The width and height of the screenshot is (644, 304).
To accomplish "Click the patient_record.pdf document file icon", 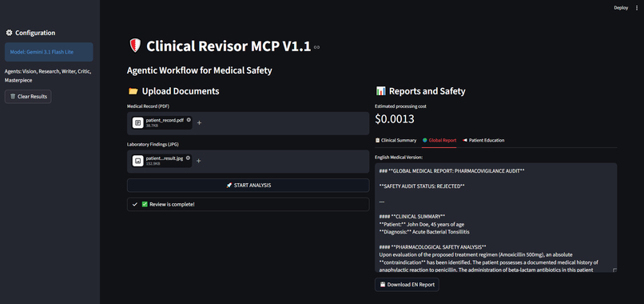I will 138,122.
